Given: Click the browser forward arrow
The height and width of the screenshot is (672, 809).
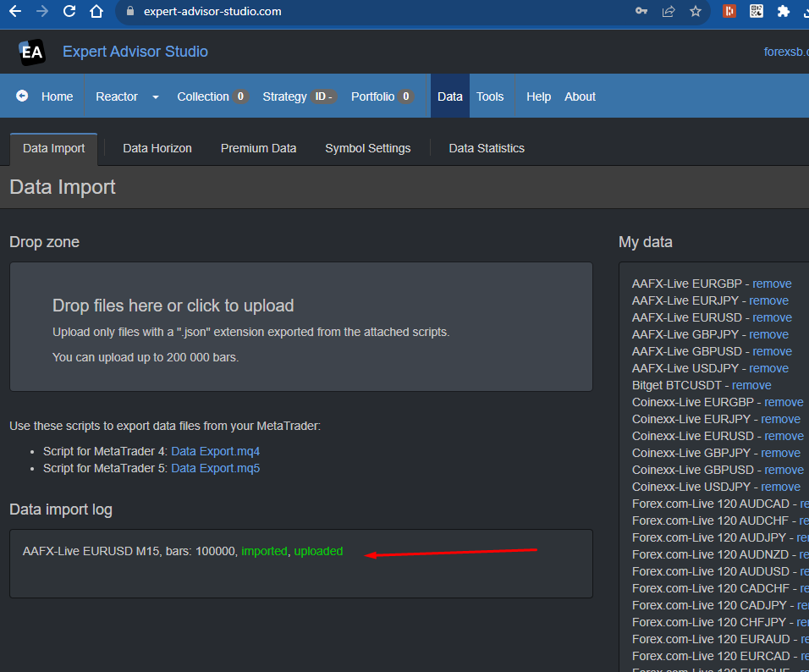Looking at the screenshot, I should click(42, 11).
